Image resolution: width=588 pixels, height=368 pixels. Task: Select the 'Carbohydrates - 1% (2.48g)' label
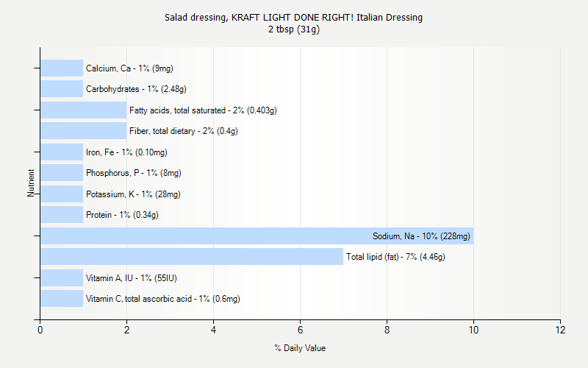pyautogui.click(x=136, y=89)
